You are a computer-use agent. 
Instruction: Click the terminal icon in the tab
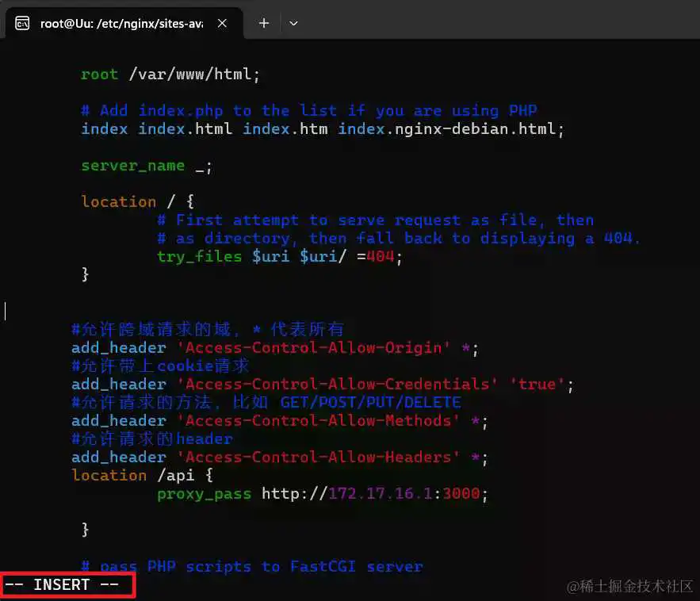coord(23,23)
